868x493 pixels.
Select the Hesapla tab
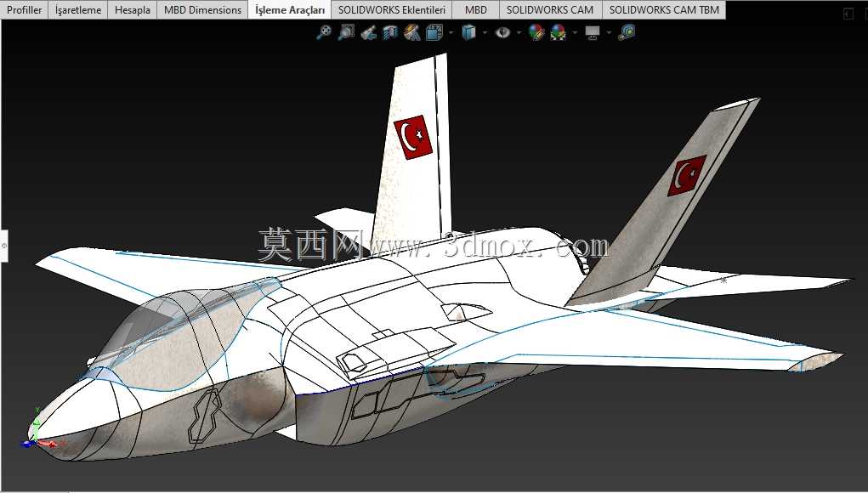coord(133,10)
